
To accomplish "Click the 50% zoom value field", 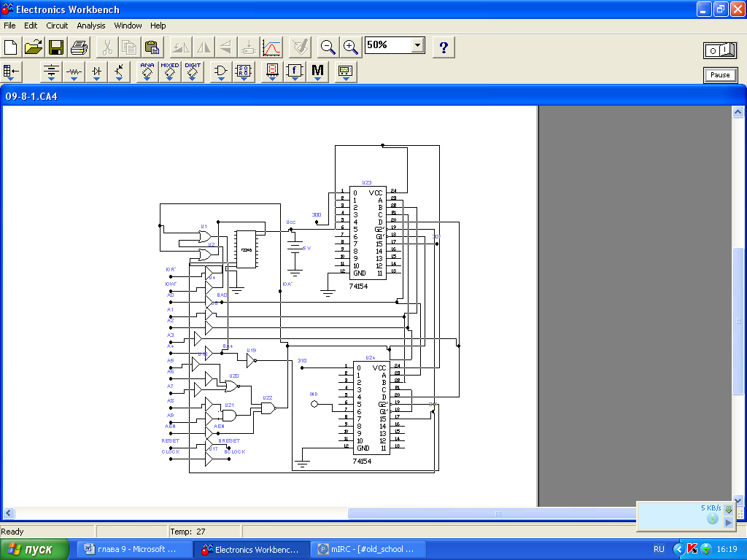I will [x=388, y=45].
